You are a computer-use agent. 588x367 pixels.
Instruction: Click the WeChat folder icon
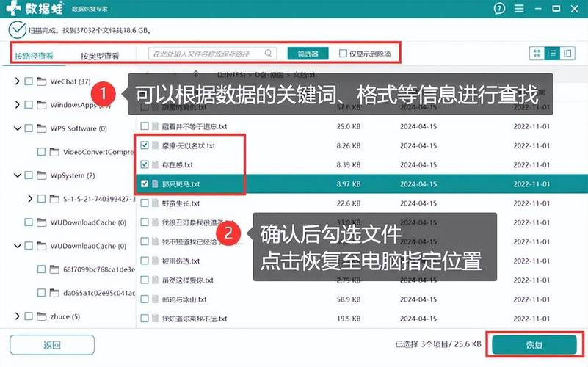(42, 81)
